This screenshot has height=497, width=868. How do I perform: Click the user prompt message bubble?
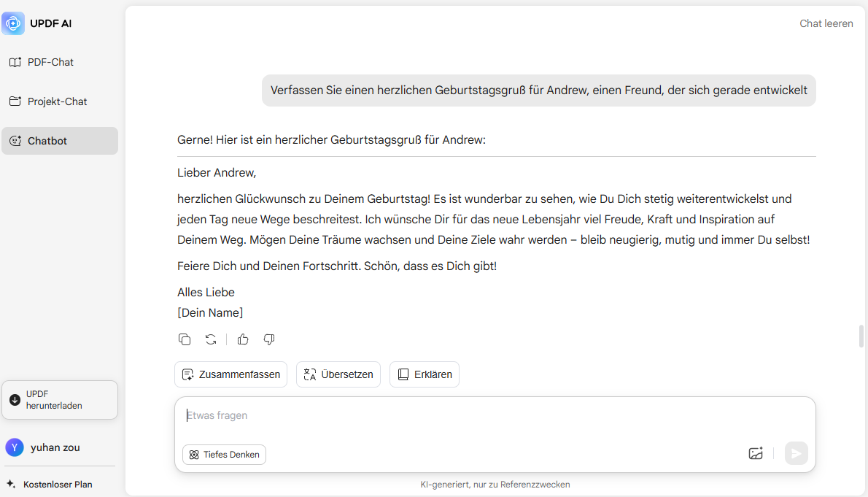(538, 90)
